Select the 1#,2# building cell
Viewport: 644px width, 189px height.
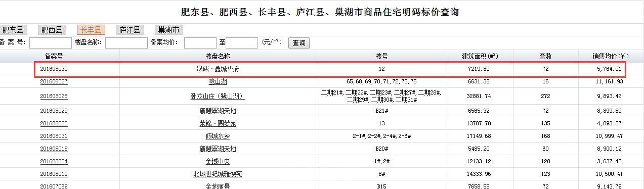(381, 161)
